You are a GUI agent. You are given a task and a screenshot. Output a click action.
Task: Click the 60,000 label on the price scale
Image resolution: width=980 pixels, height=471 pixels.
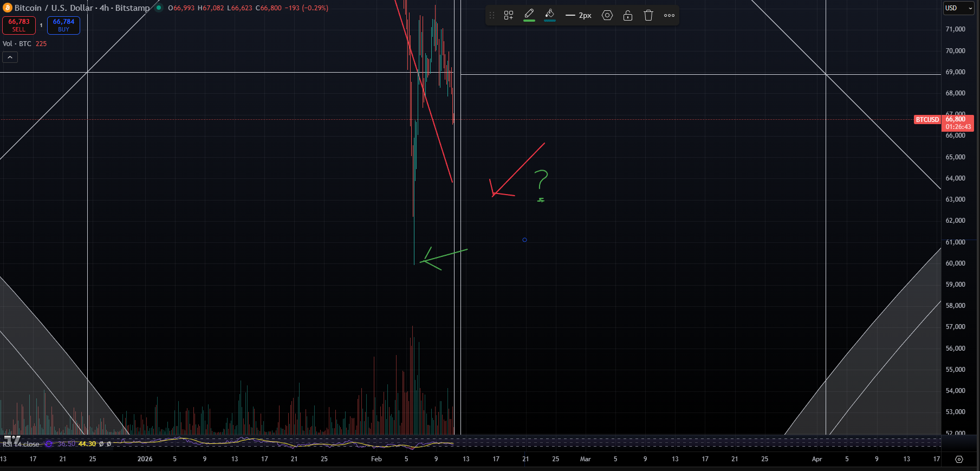tap(955, 263)
